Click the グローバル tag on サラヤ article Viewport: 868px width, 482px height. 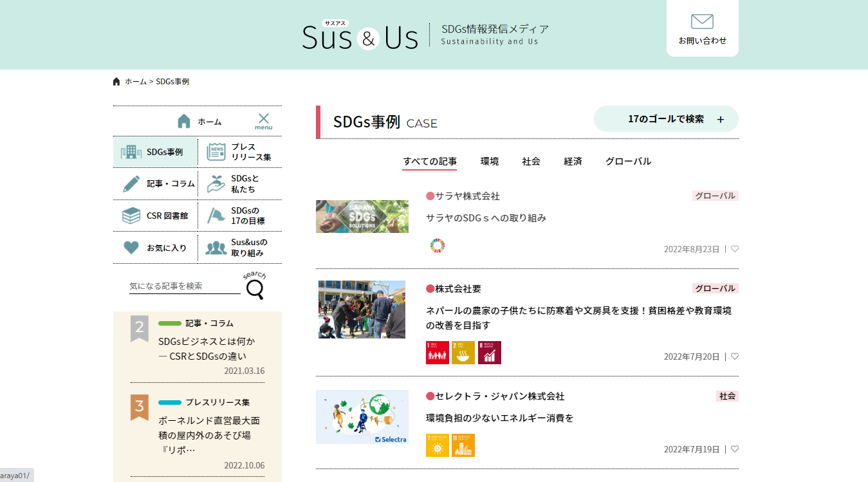pos(716,196)
